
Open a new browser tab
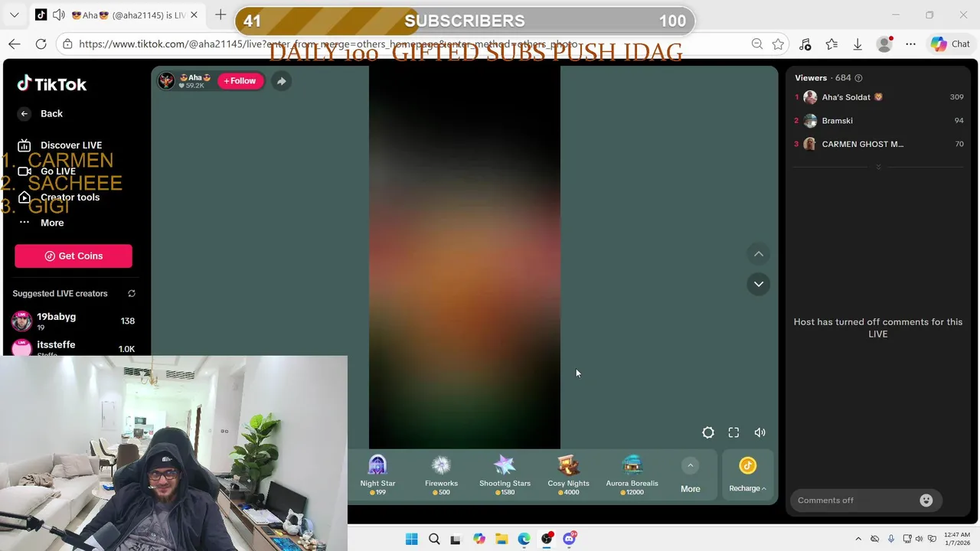click(x=220, y=15)
